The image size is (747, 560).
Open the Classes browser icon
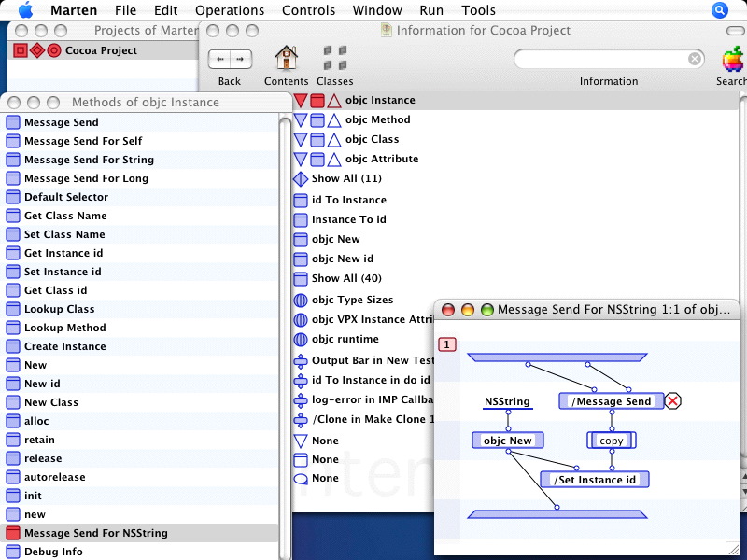pyautogui.click(x=335, y=58)
